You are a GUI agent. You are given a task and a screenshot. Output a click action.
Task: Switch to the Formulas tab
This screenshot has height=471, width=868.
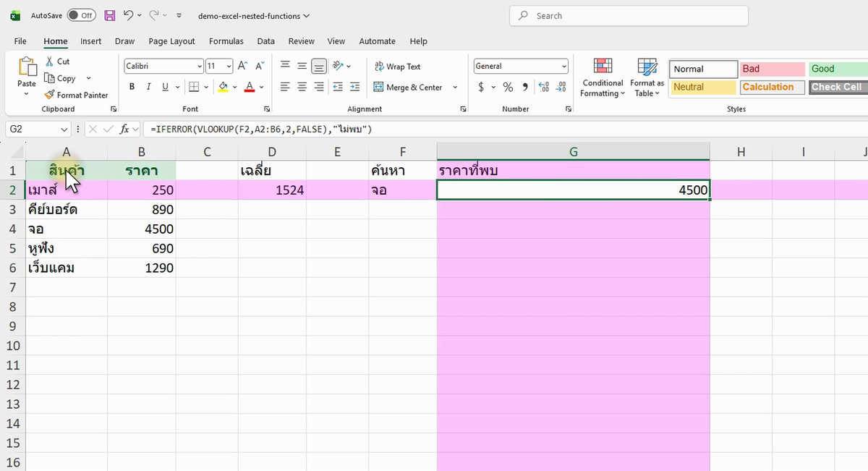[226, 41]
